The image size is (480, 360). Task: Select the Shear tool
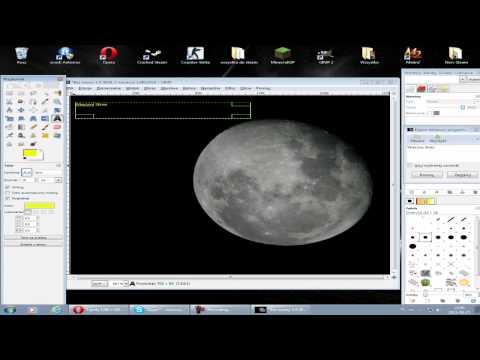click(21, 118)
